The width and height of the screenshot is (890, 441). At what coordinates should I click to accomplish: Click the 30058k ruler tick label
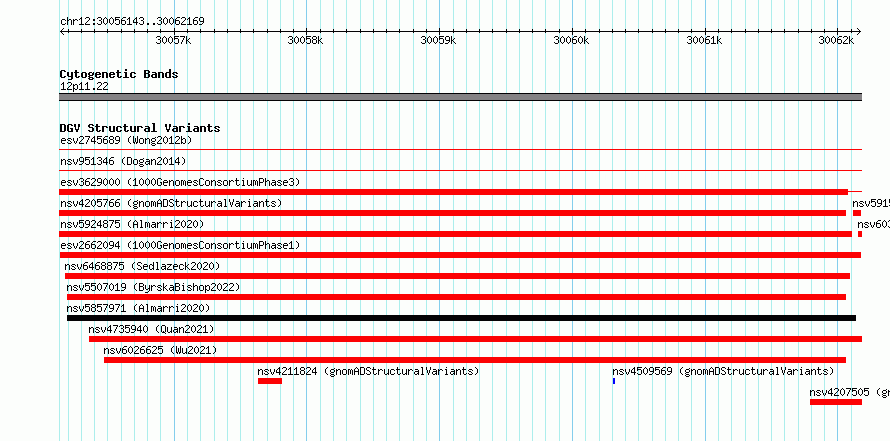[305, 40]
